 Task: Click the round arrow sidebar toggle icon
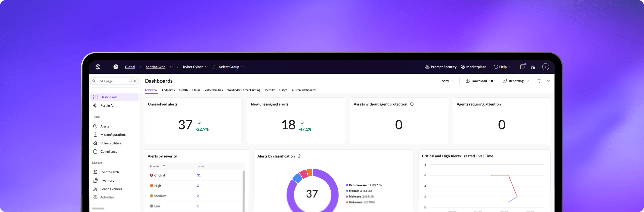pos(116,67)
